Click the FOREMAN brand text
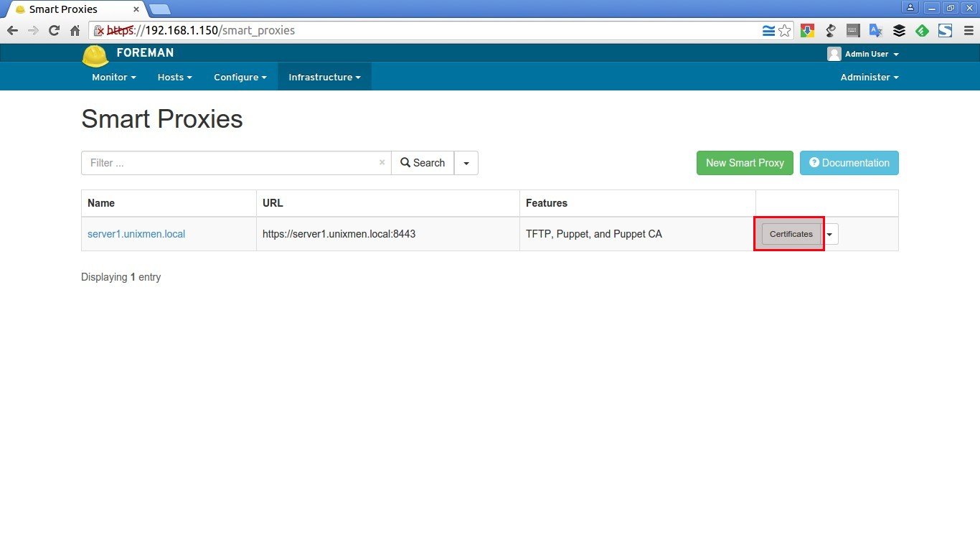 click(145, 53)
